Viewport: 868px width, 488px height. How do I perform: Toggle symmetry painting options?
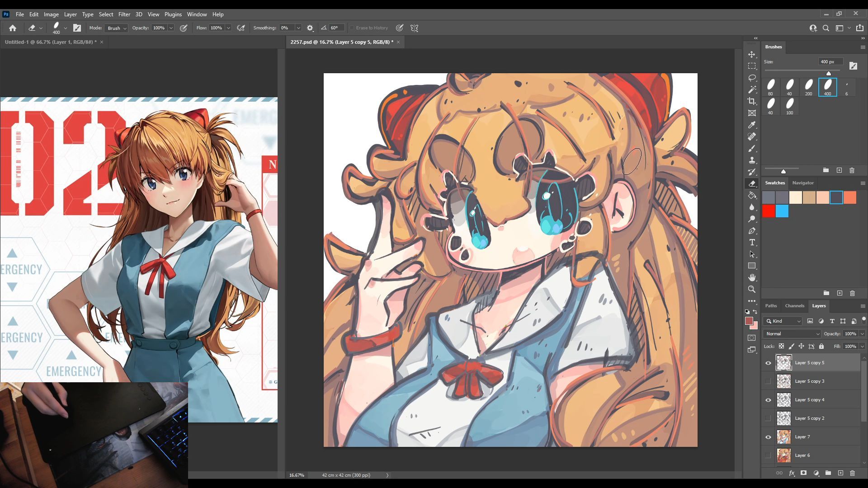[414, 28]
